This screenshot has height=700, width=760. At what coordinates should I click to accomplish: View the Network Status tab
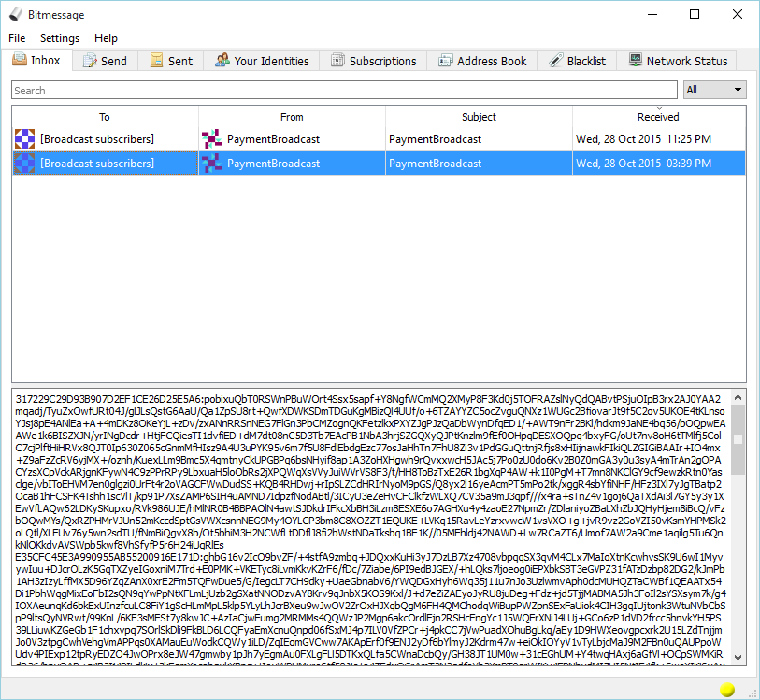pyautogui.click(x=677, y=61)
